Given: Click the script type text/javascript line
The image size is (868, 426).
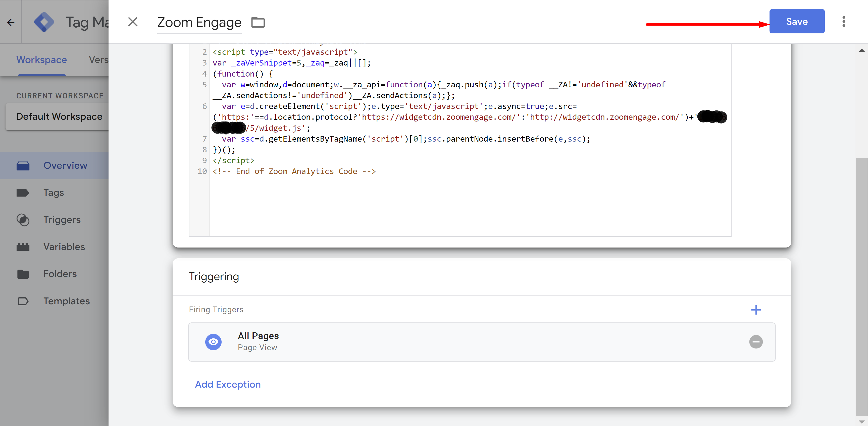Looking at the screenshot, I should (285, 52).
